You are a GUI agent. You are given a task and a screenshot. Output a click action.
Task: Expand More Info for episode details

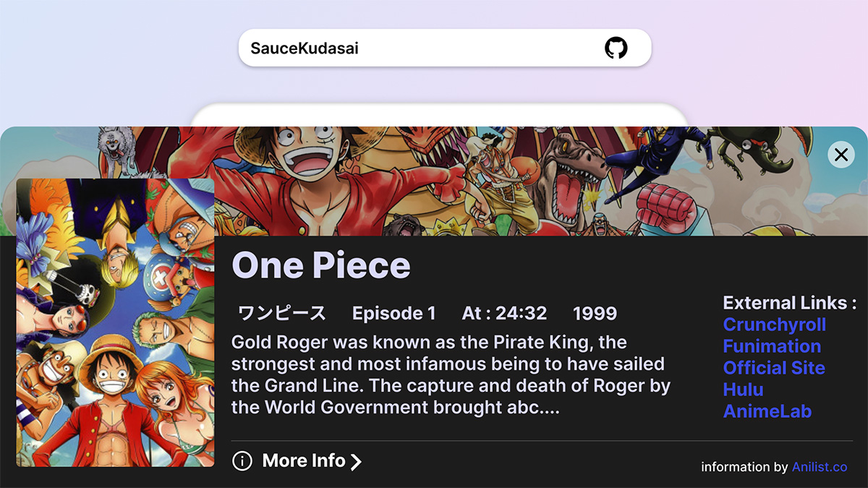[302, 461]
